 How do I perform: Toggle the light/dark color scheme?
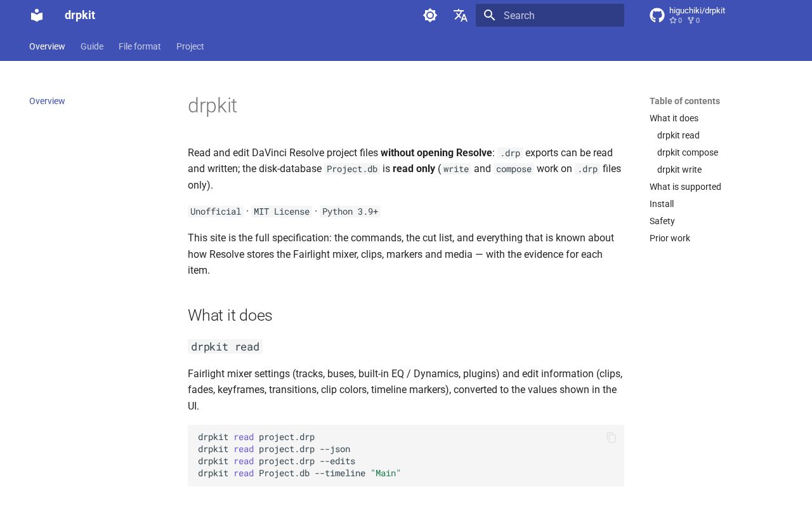[430, 15]
